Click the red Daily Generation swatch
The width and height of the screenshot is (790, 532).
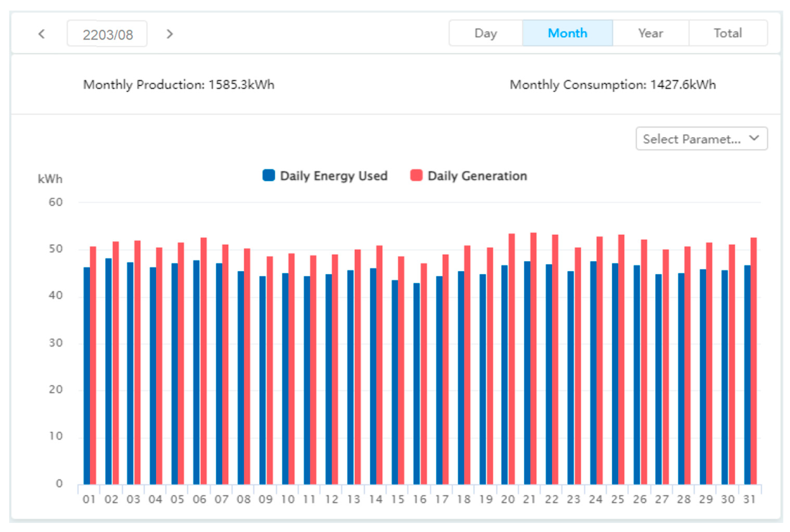[x=416, y=175]
